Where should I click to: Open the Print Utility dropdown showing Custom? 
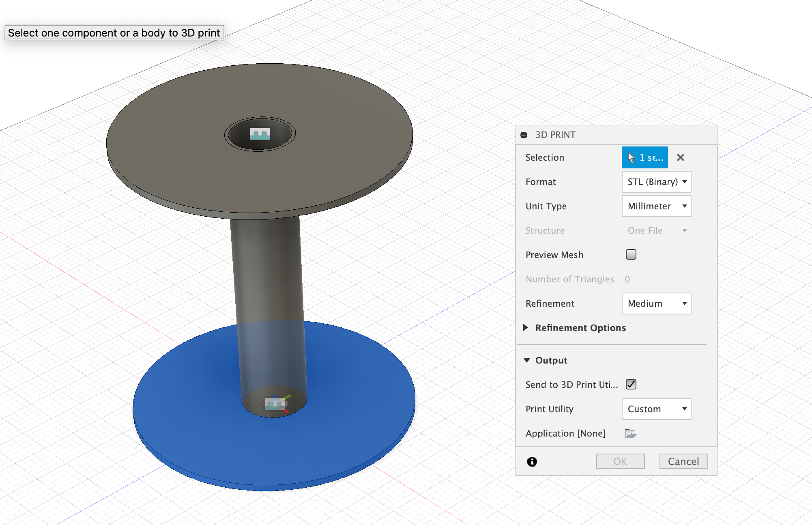click(656, 409)
